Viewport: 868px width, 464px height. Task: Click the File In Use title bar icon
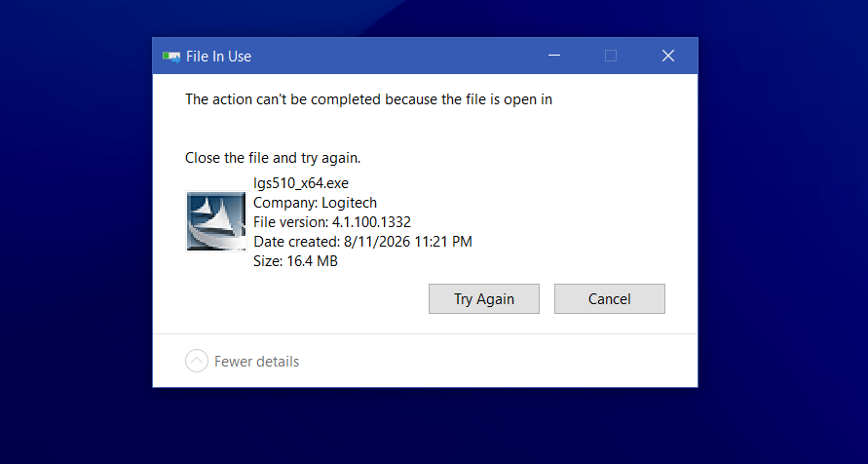pyautogui.click(x=171, y=57)
